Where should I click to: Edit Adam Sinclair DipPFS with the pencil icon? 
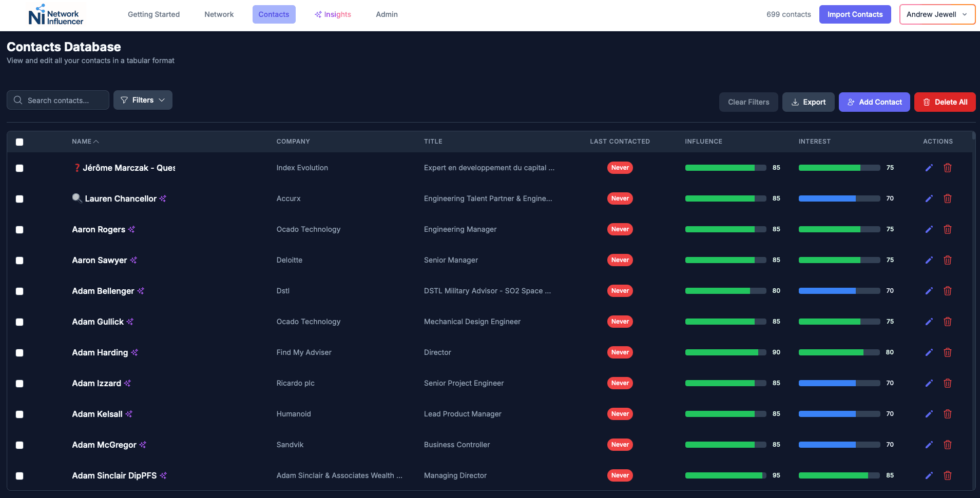929,475
